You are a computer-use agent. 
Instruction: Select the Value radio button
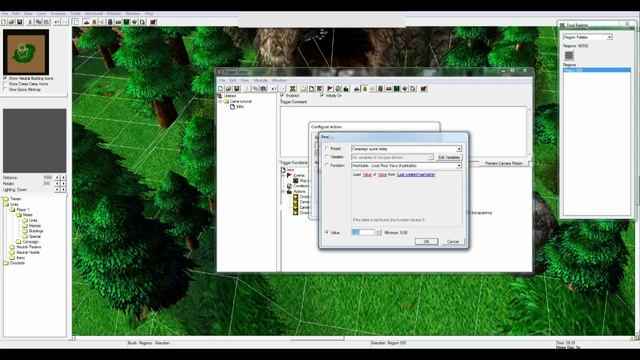tap(327, 232)
